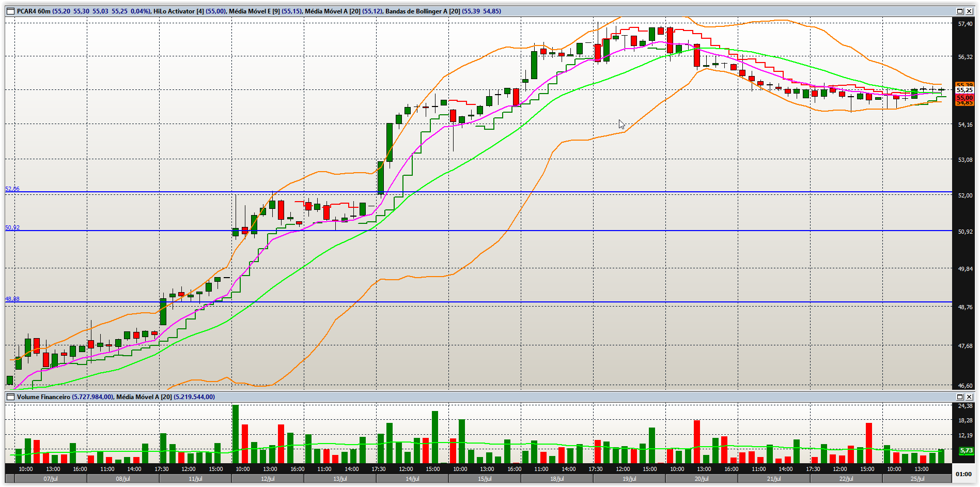Click the 25/jul date segment
This screenshot has height=487, width=980.
(x=917, y=479)
